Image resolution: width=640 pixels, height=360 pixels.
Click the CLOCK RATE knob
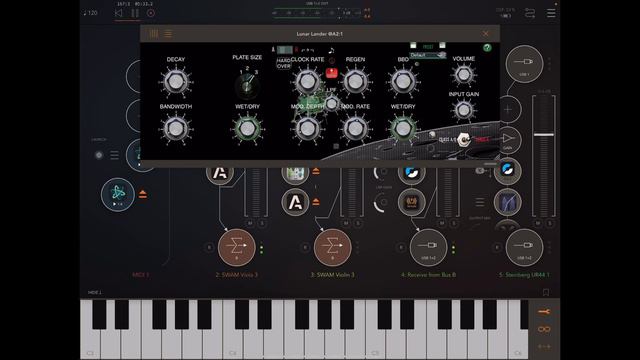coord(307,81)
